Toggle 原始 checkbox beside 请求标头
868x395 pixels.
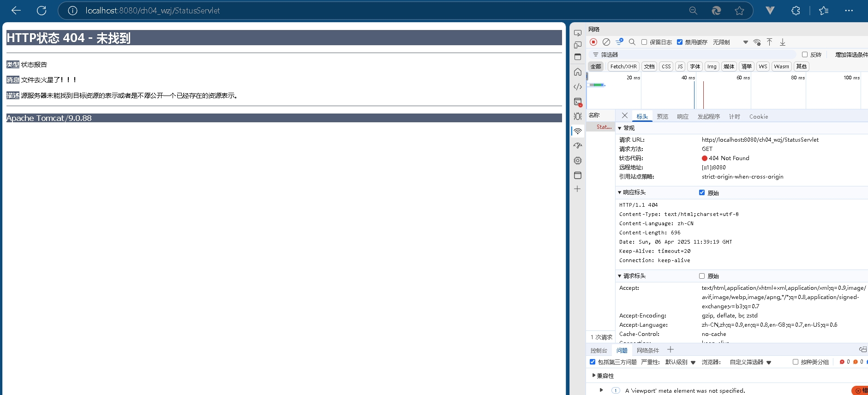point(702,276)
